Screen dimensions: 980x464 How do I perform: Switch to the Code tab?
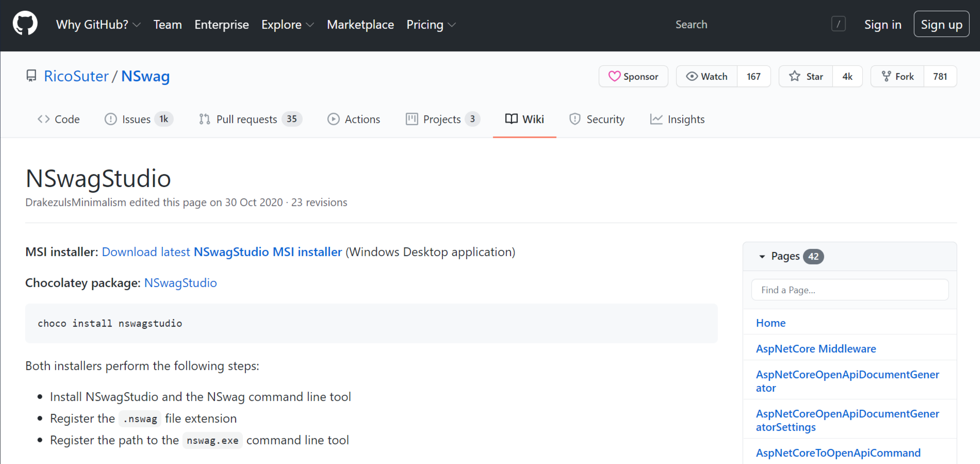click(58, 119)
